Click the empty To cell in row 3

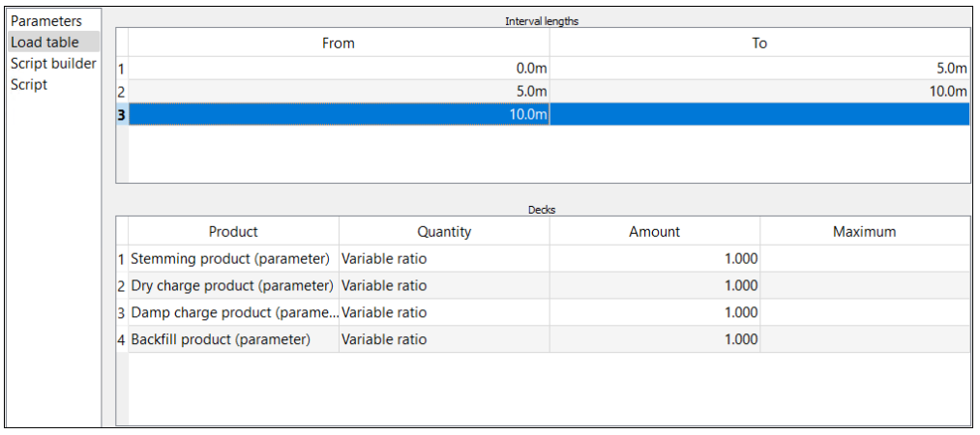pos(759,114)
